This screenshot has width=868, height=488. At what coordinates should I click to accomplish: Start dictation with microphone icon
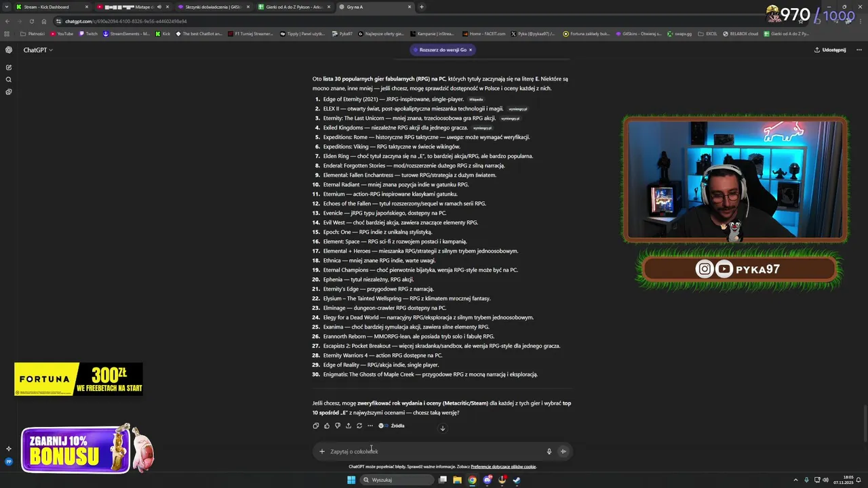(549, 451)
